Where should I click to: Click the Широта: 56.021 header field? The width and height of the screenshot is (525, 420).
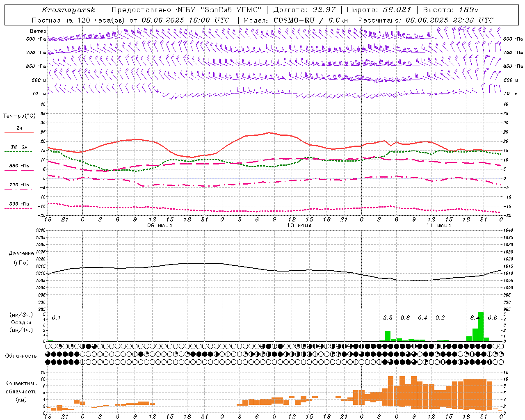tap(379, 10)
